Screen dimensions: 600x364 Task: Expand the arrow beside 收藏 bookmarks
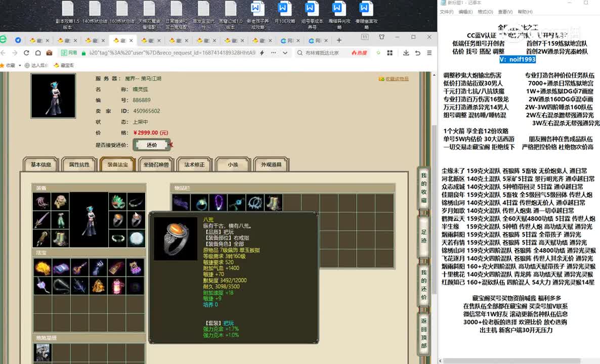[x=20, y=65]
